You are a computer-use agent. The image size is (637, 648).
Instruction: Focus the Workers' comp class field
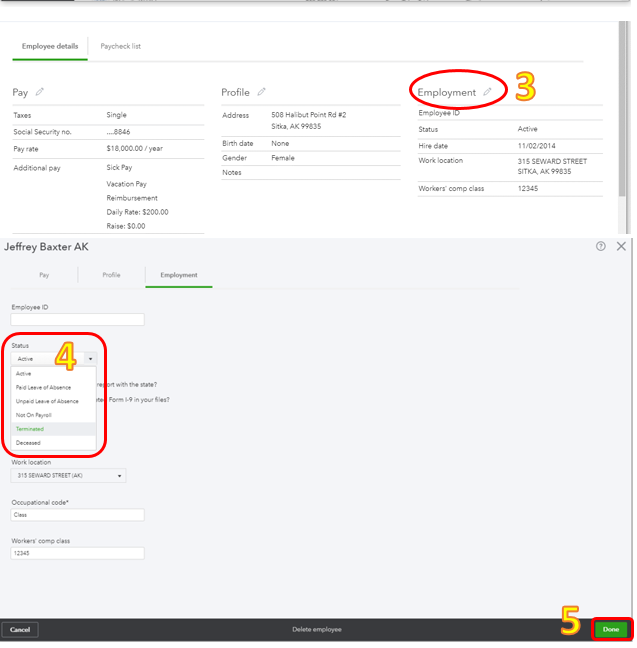coord(78,553)
